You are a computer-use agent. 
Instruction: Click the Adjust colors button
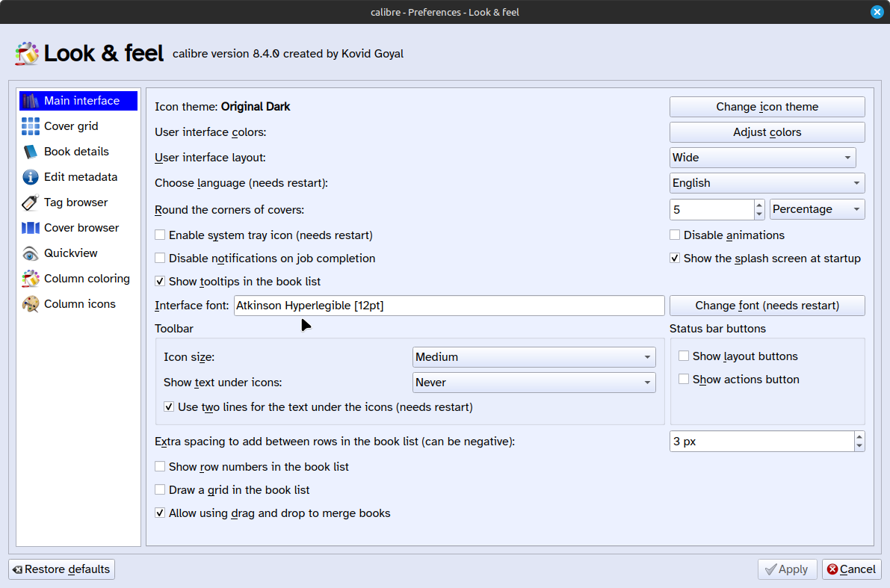[767, 132]
